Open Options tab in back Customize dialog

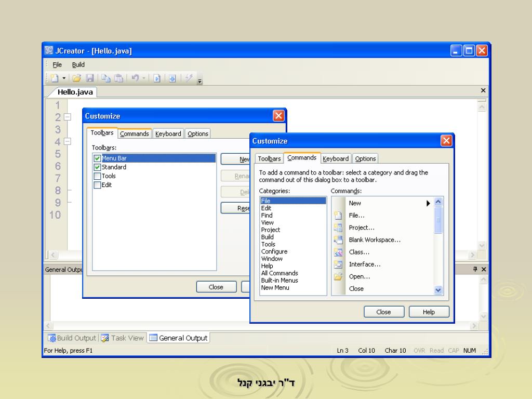coord(198,134)
